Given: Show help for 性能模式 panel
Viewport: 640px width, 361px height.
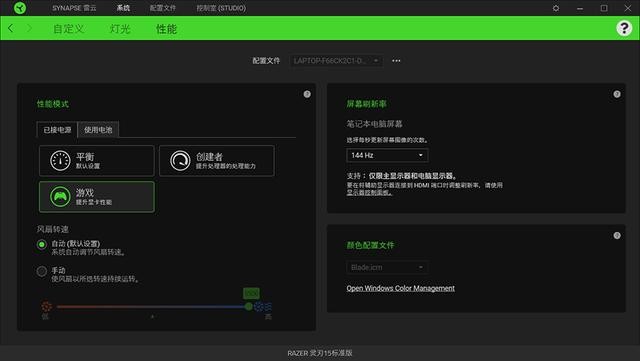Looking at the screenshot, I should (x=307, y=94).
